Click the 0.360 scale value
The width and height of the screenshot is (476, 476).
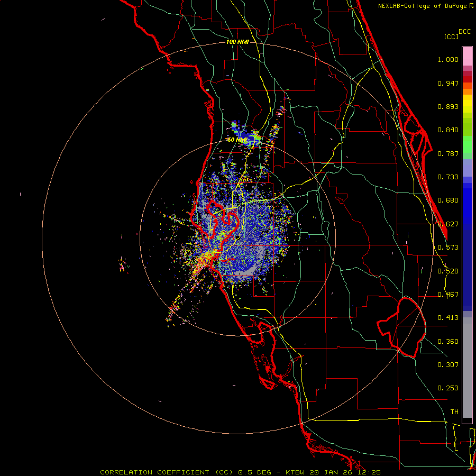coord(448,342)
